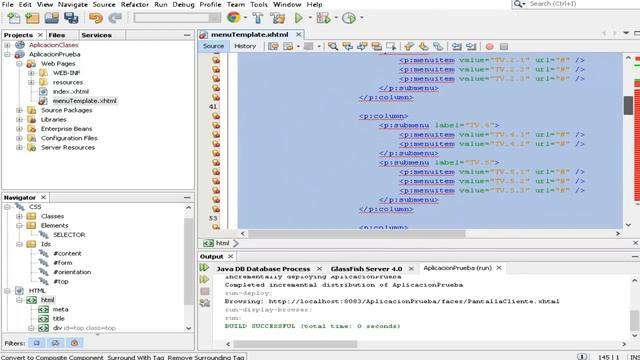
Task: Stop macro recording with gray square icon
Action: (504, 47)
